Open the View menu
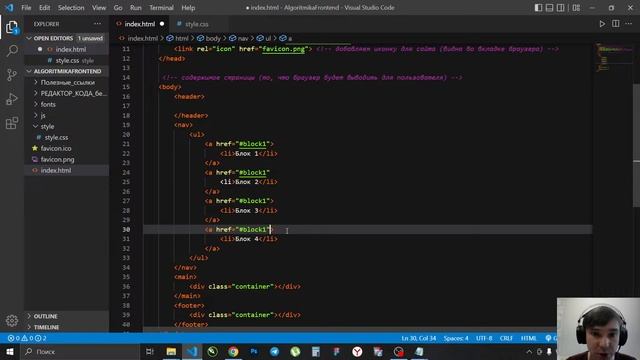Image resolution: width=640 pixels, height=360 pixels. tap(99, 8)
